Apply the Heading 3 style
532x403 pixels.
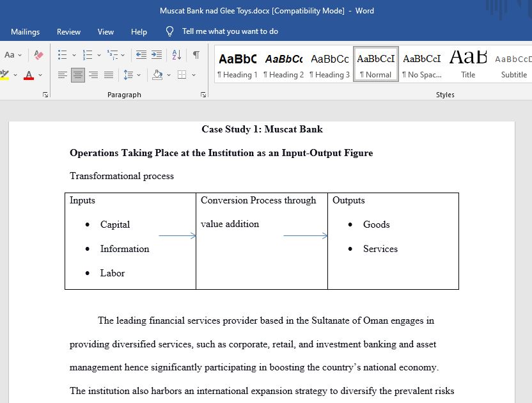point(329,65)
